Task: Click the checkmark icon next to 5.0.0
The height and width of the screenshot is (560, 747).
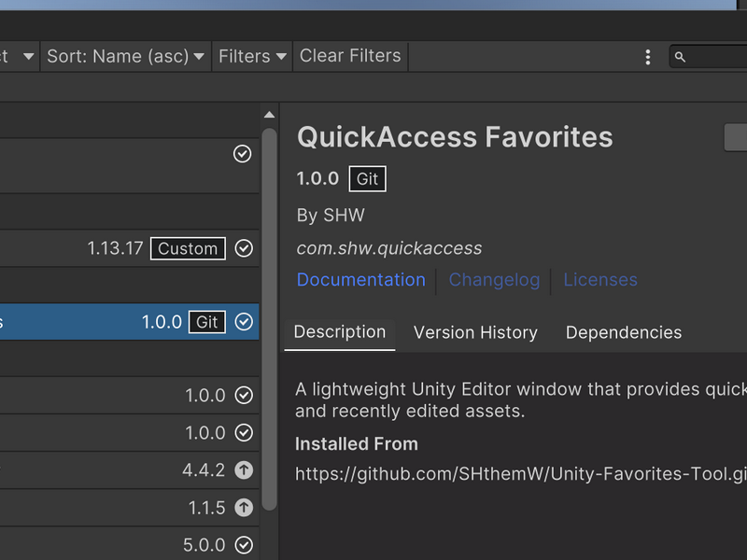Action: (x=244, y=545)
